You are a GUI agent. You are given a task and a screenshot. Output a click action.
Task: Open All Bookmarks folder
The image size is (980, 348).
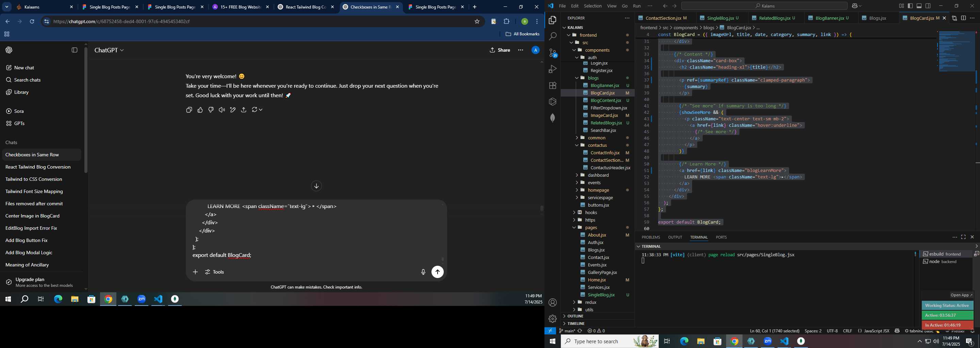[522, 34]
